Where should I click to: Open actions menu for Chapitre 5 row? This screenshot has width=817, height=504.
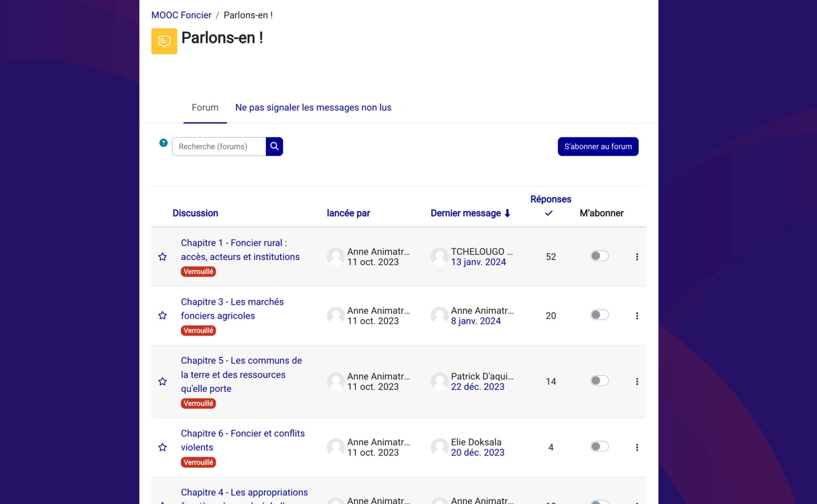(x=637, y=382)
